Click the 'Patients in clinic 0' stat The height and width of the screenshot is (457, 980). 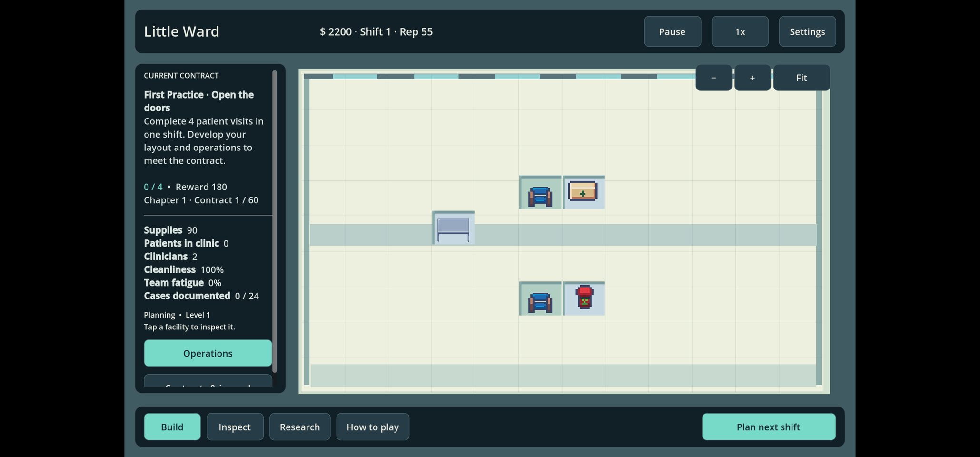click(186, 243)
